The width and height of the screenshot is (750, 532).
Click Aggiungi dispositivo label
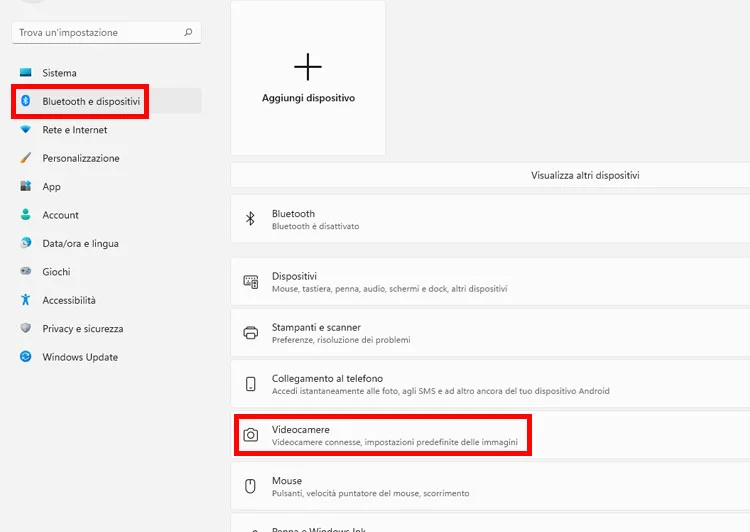tap(309, 98)
